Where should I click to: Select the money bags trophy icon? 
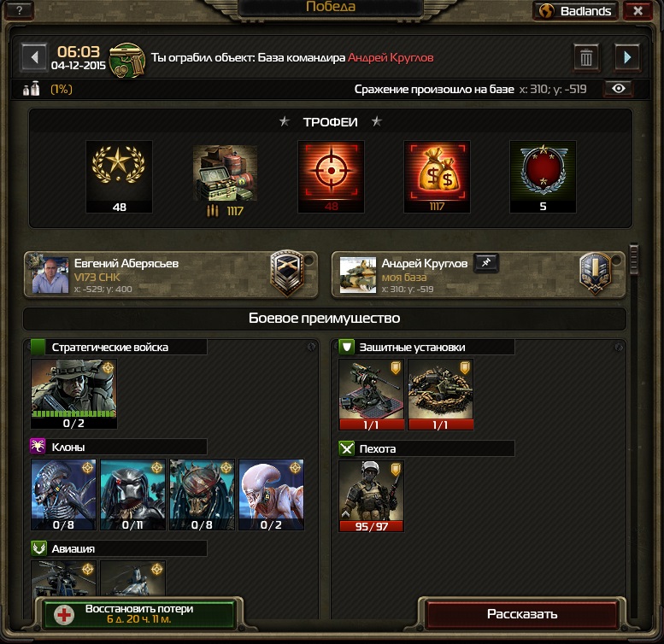coord(437,177)
